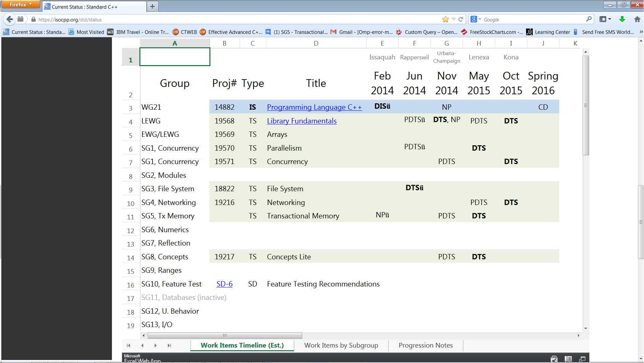
Task: Click the 'SG5, Tx Memory' cell
Action: click(x=175, y=216)
